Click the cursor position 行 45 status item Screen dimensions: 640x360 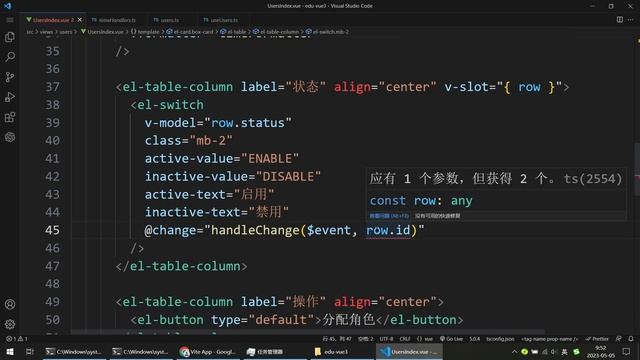coord(337,339)
